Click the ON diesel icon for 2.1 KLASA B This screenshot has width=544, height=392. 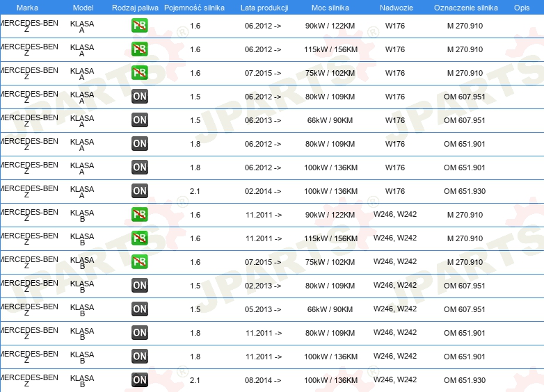coord(139,380)
